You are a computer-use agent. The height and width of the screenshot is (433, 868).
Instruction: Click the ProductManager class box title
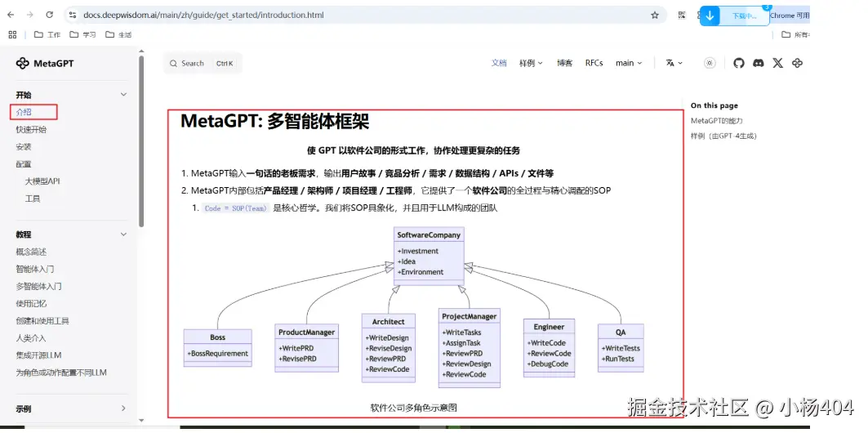click(307, 333)
